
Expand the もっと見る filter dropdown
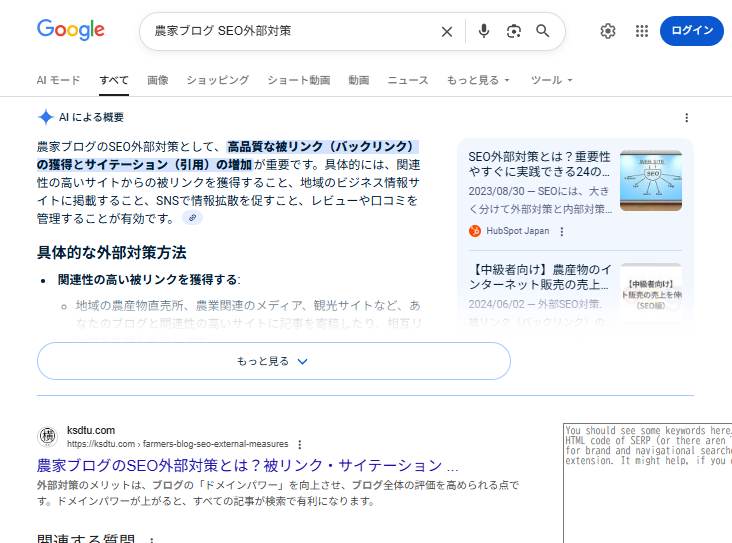(x=478, y=80)
